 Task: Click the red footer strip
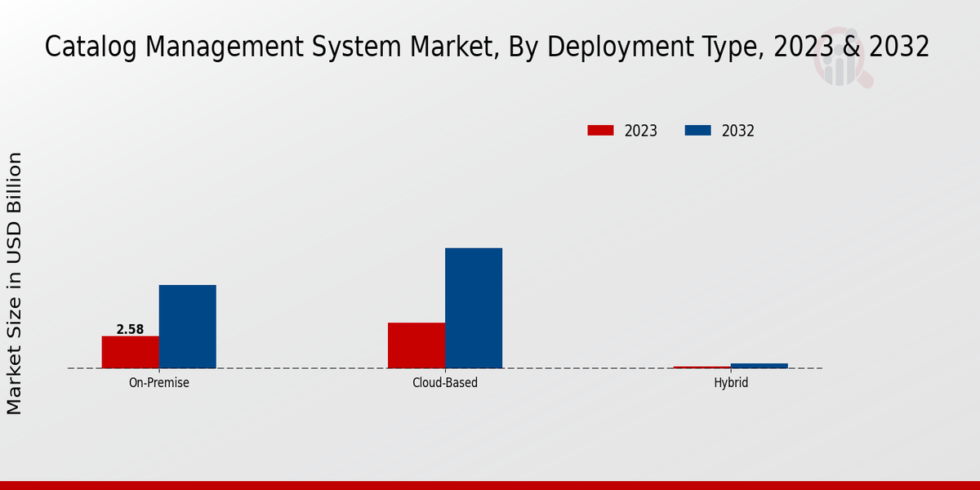(x=490, y=485)
